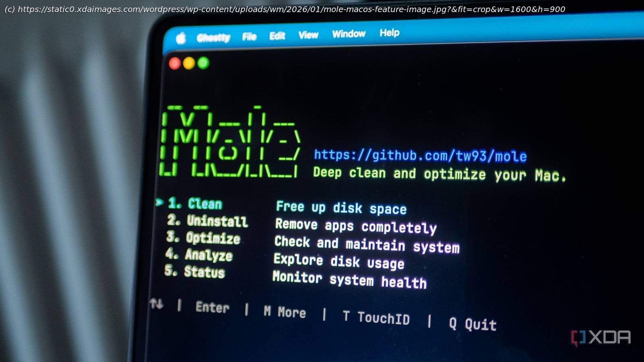Select the '1. Clean' option
Screen dimensions: 644x362
click(195, 204)
